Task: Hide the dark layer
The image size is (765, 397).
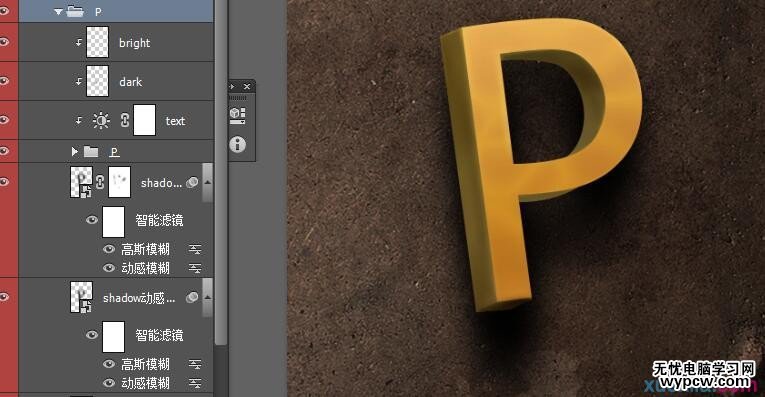Action: (x=5, y=81)
